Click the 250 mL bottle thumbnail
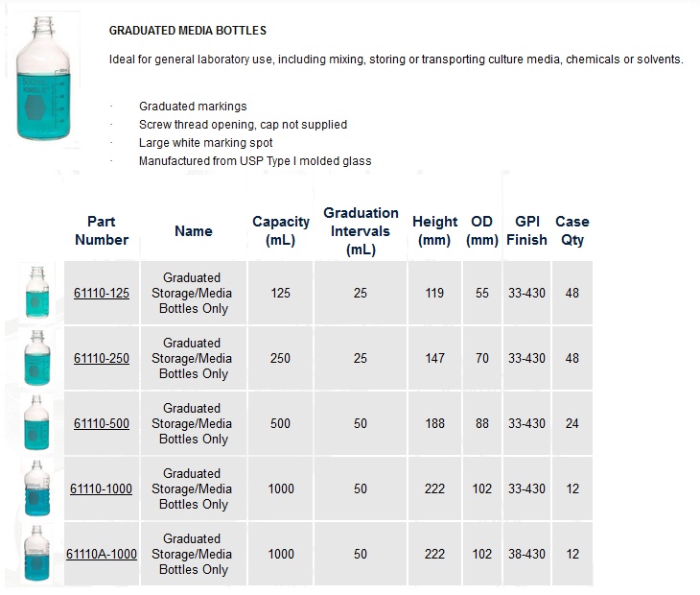Image resolution: width=700 pixels, height=595 pixels. (37, 358)
